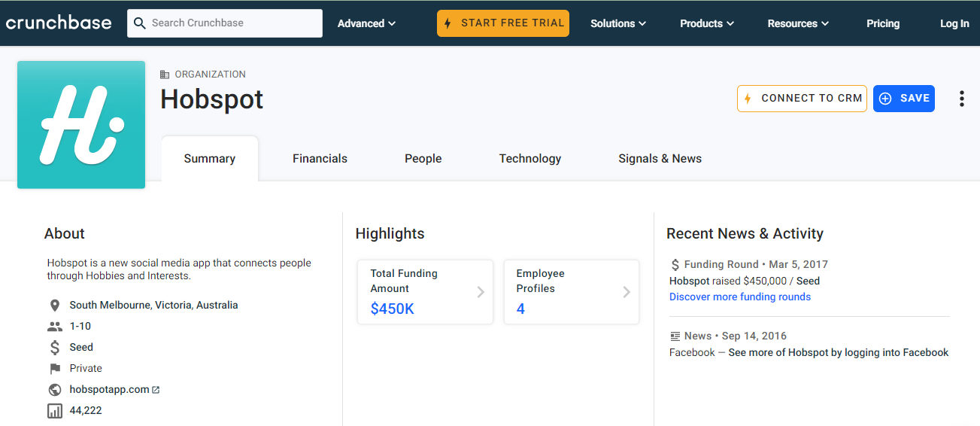980x426 pixels.
Task: Click the $450K funding value
Action: [393, 309]
